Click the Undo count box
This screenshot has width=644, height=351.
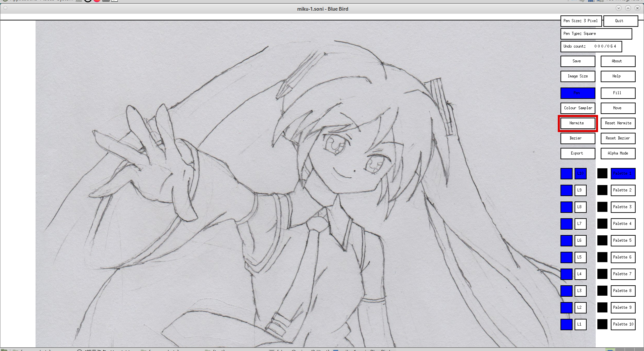(591, 46)
